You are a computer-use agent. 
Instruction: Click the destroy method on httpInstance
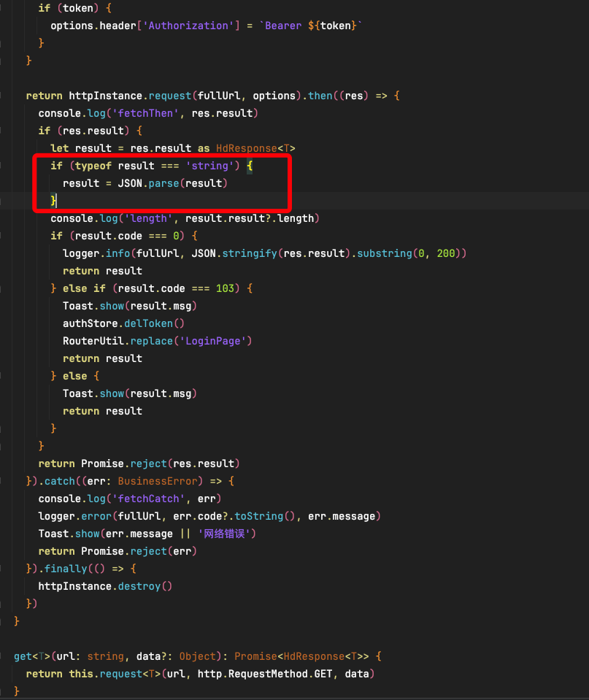(145, 586)
